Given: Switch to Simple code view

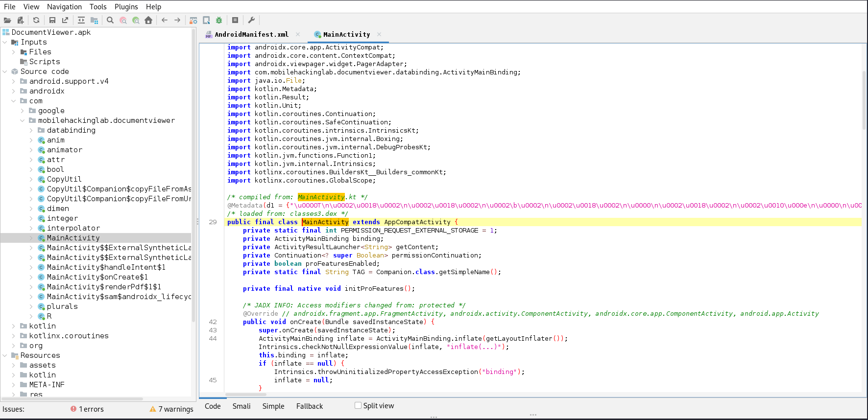Looking at the screenshot, I should click(x=273, y=406).
